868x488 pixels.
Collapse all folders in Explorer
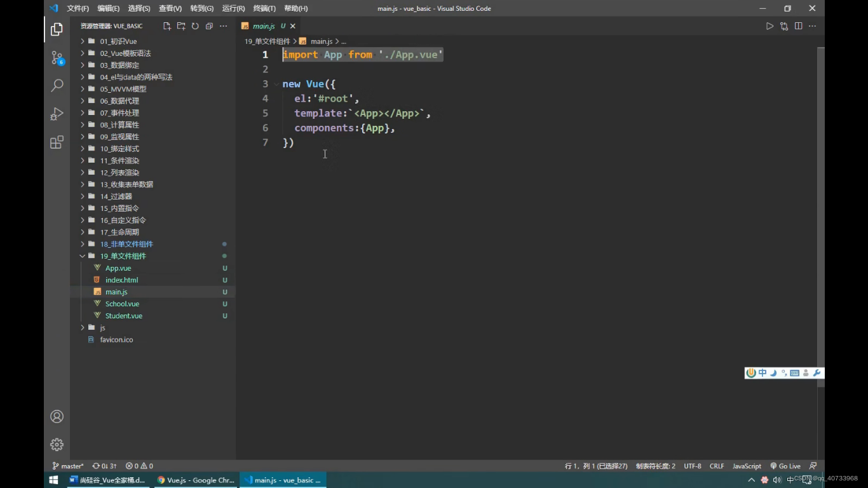pos(209,26)
